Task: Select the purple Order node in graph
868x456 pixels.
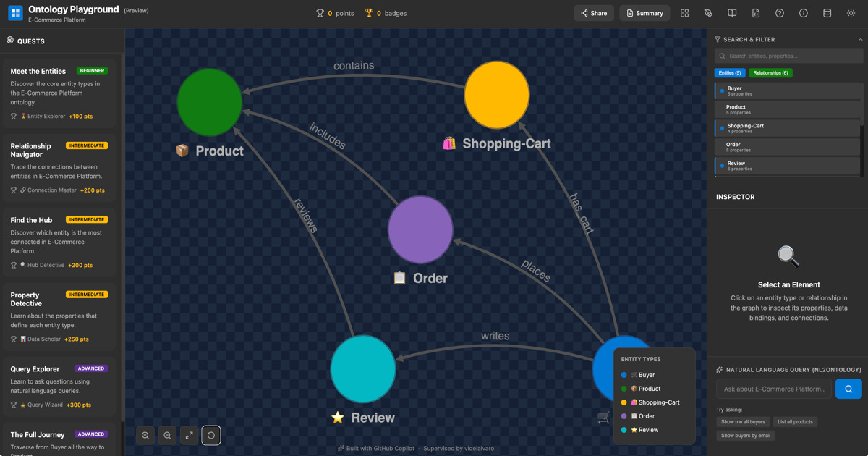Action: (420, 229)
